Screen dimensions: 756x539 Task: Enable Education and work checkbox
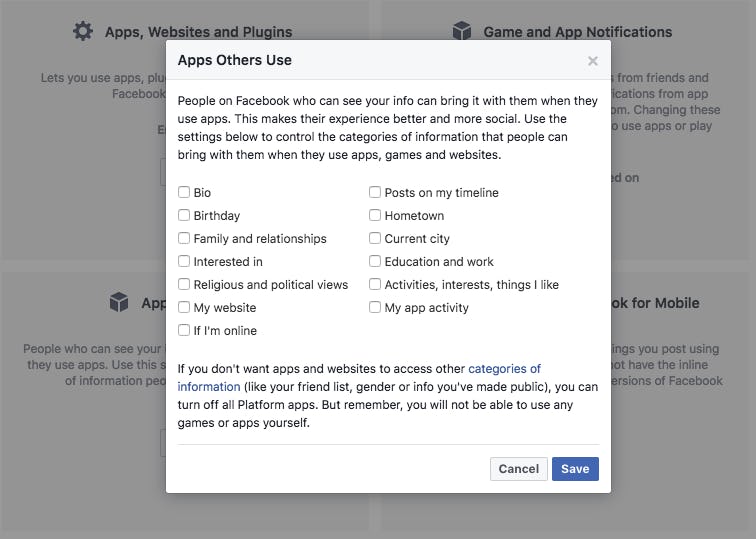pos(375,261)
